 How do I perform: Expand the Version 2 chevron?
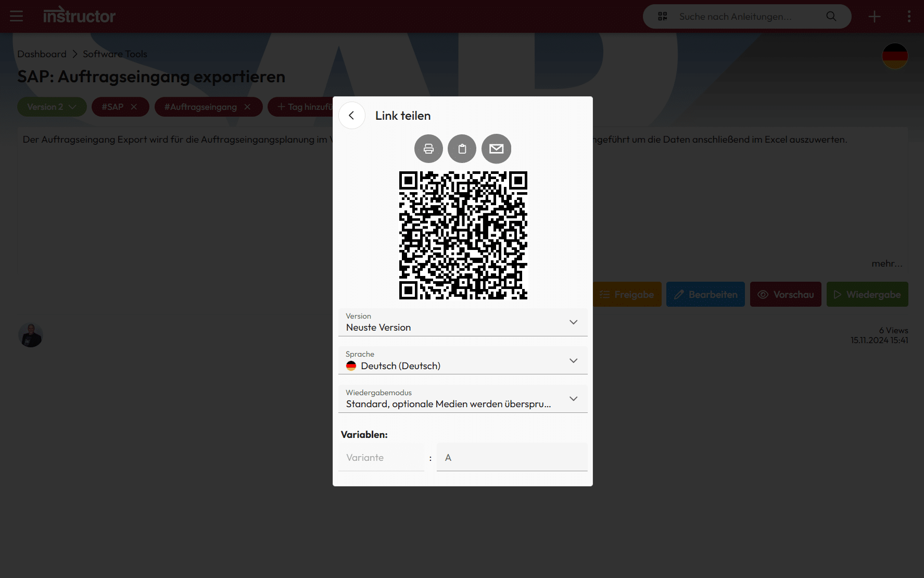click(72, 107)
